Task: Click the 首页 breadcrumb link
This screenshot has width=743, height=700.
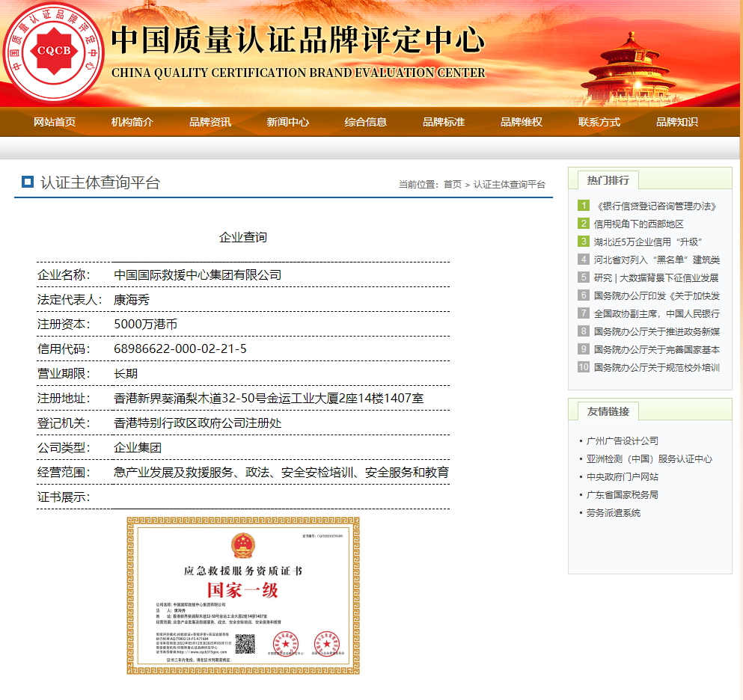Action: click(x=453, y=184)
